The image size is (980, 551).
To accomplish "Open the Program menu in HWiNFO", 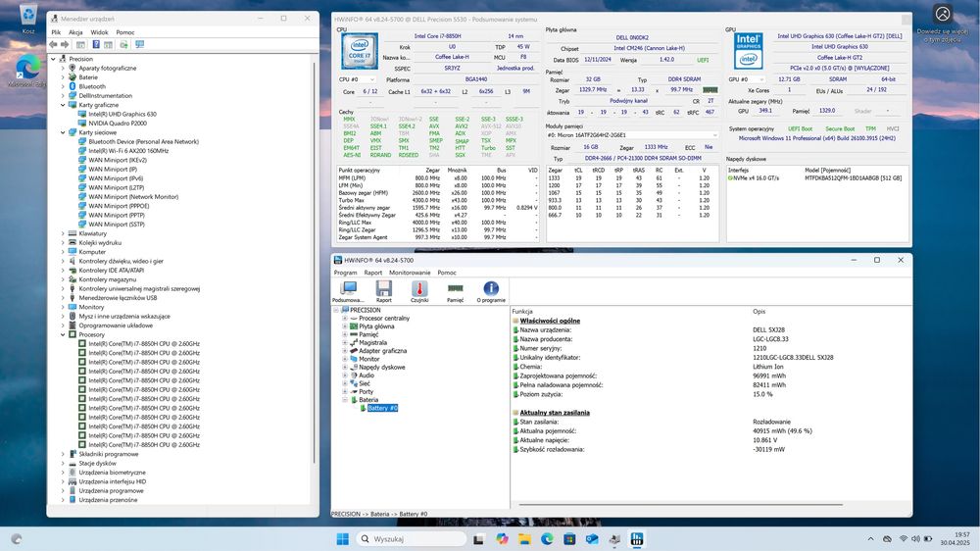I will pos(345,273).
